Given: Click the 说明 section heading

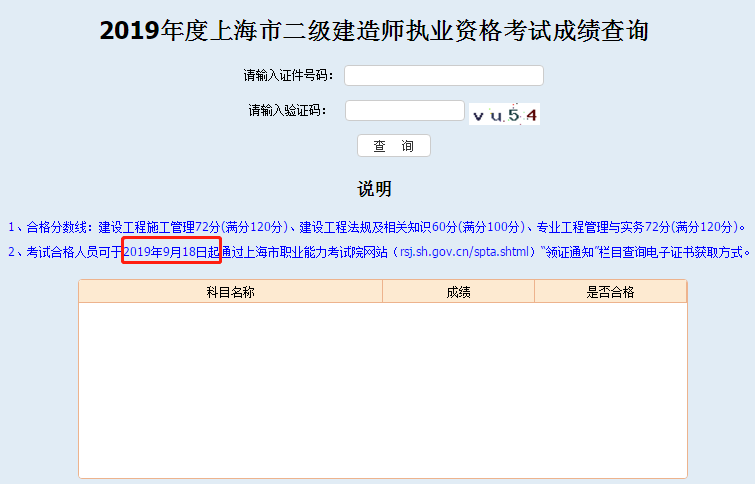Looking at the screenshot, I should pyautogui.click(x=374, y=189).
